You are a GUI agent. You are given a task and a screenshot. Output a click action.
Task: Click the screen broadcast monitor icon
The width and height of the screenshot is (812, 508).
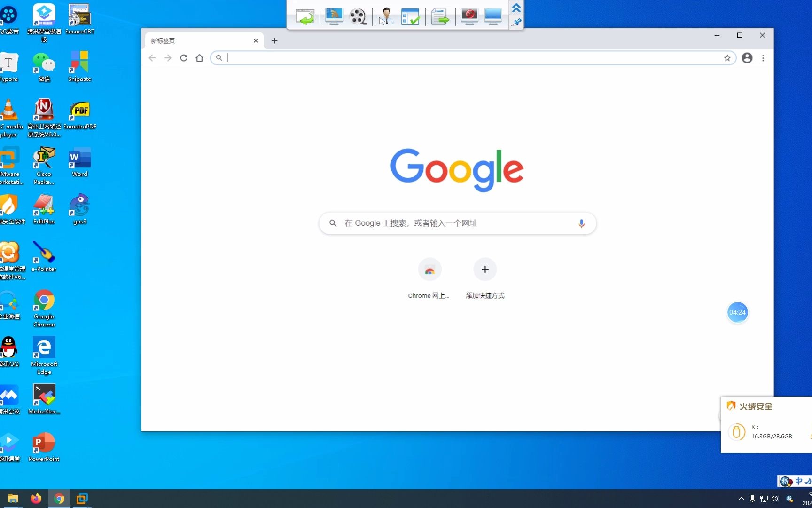click(x=334, y=16)
